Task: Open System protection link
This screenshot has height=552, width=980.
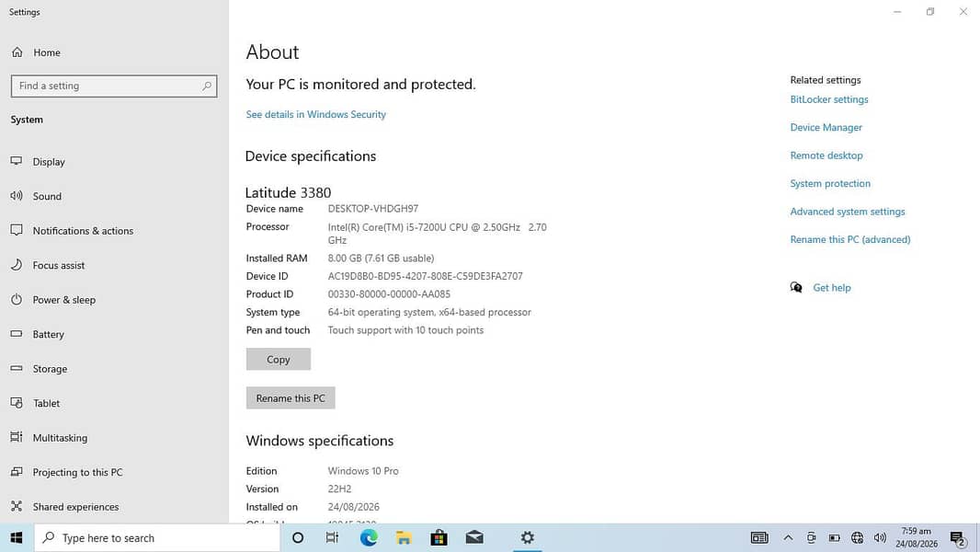Action: click(830, 183)
